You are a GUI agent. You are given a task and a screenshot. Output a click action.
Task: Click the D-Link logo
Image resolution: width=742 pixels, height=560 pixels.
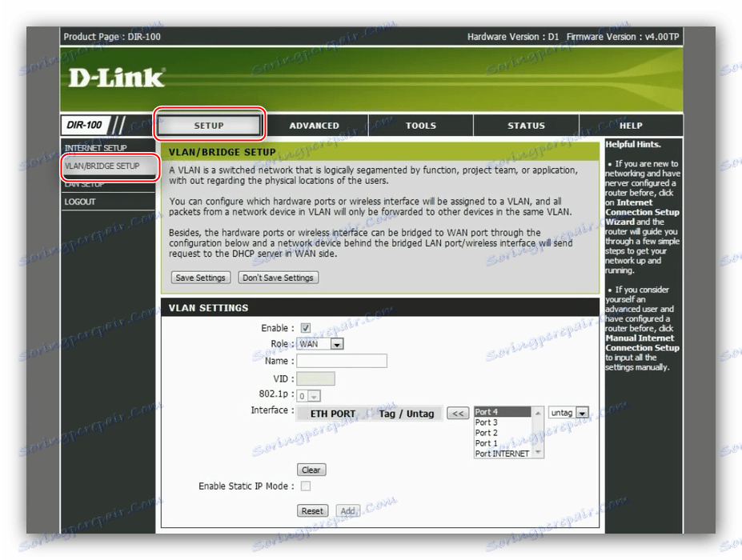tap(116, 78)
